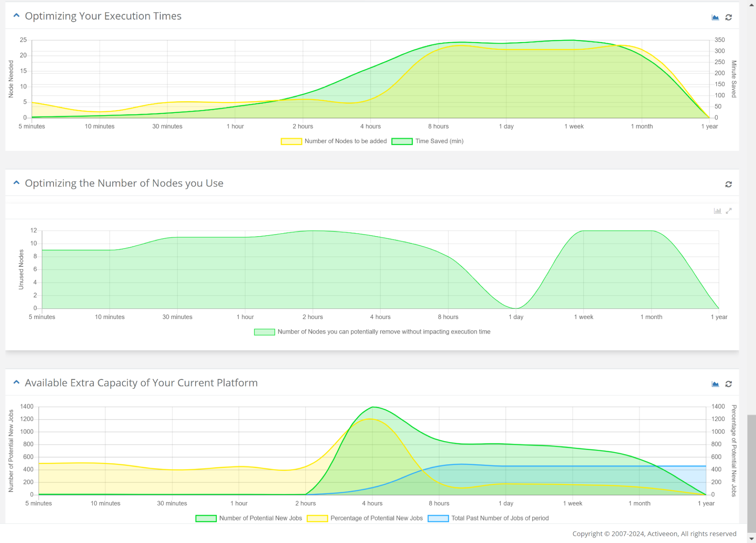Click scrollbar up arrow
This screenshot has height=543, width=756.
click(752, 5)
